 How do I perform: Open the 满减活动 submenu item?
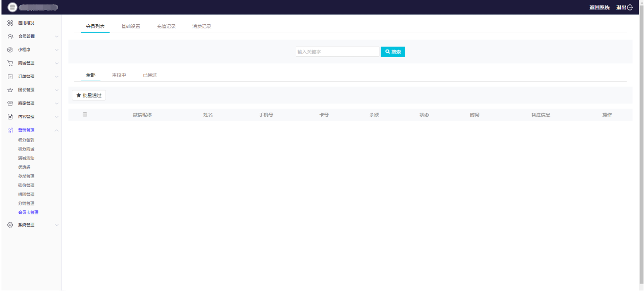tap(26, 158)
